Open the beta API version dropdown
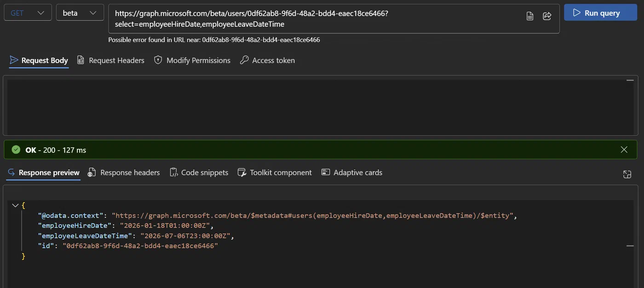 (80, 13)
